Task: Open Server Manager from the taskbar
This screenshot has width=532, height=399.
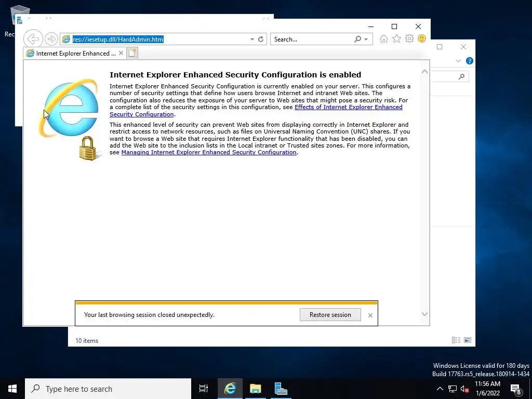Action: [281, 389]
